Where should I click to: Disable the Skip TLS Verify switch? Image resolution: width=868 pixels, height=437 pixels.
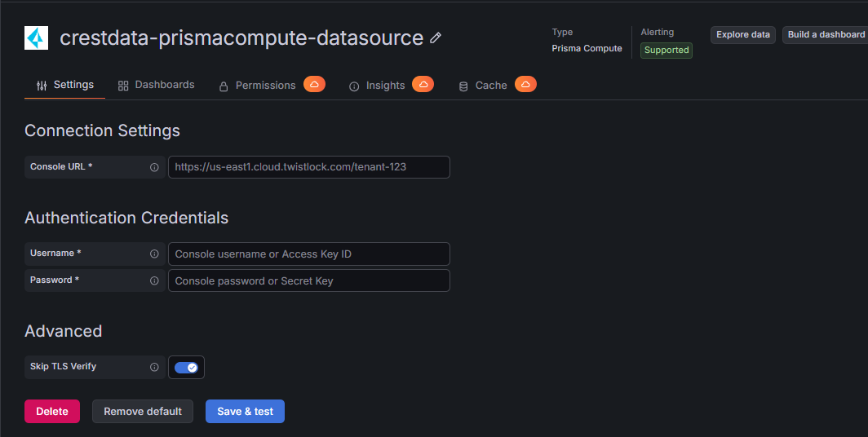(x=186, y=368)
